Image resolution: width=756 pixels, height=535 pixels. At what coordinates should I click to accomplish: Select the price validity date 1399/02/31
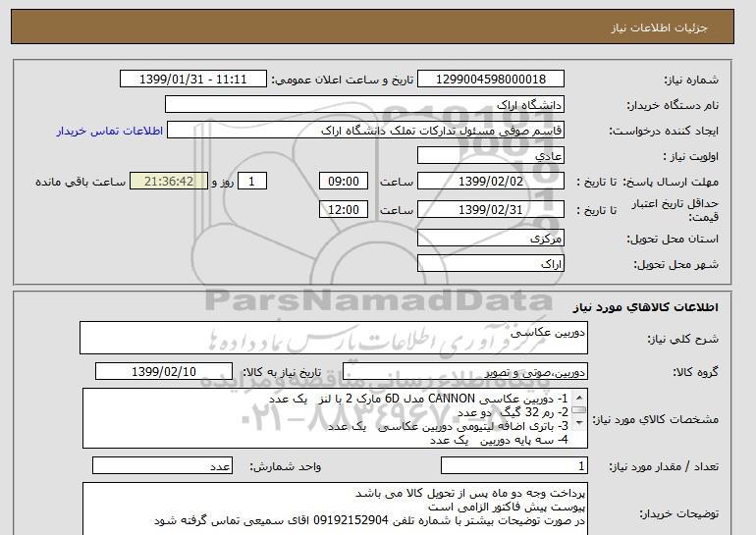tap(490, 210)
